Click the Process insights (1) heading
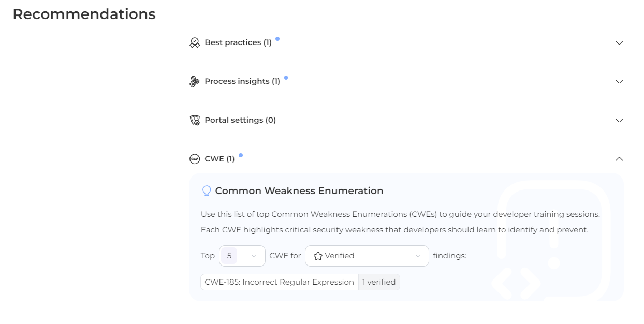 242,82
